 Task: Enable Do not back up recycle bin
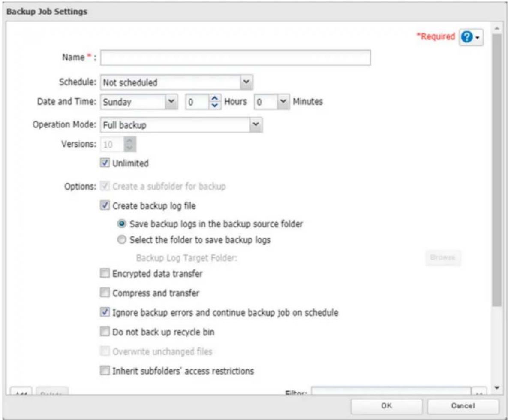click(105, 332)
